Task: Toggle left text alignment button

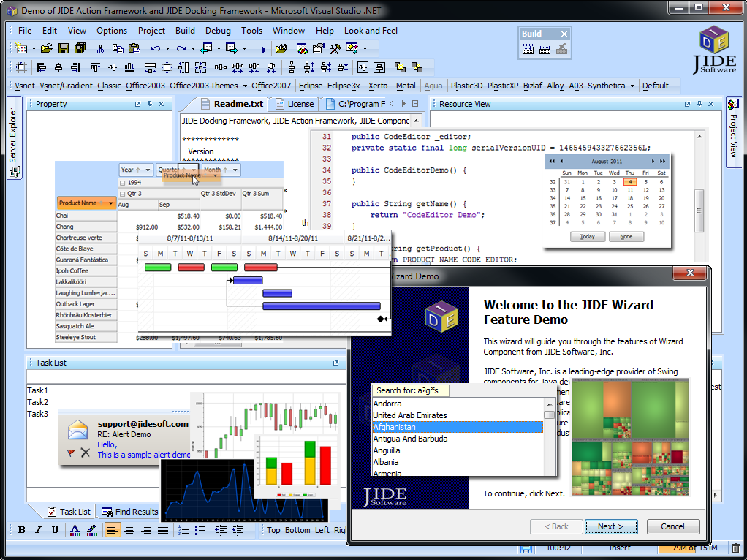Action: pos(112,530)
